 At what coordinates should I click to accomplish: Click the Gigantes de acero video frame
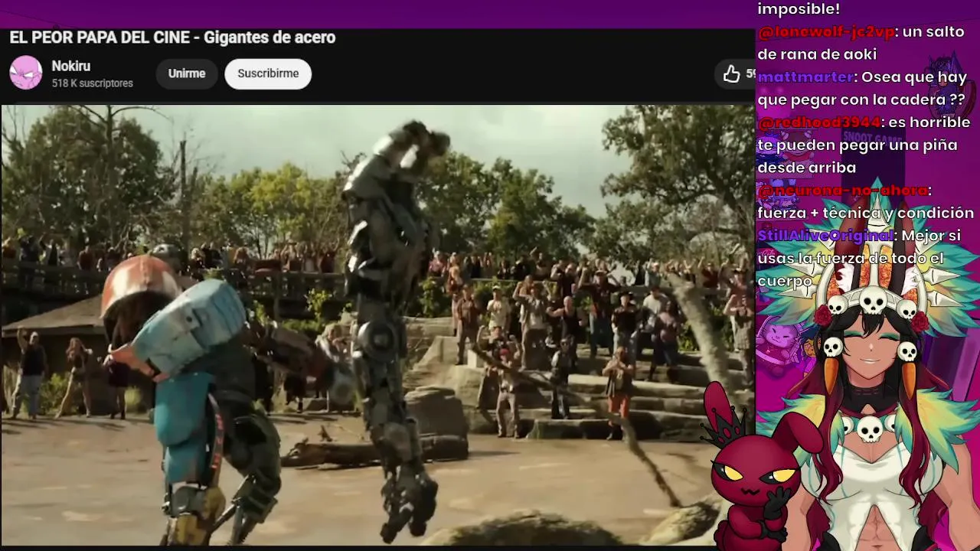(377, 325)
